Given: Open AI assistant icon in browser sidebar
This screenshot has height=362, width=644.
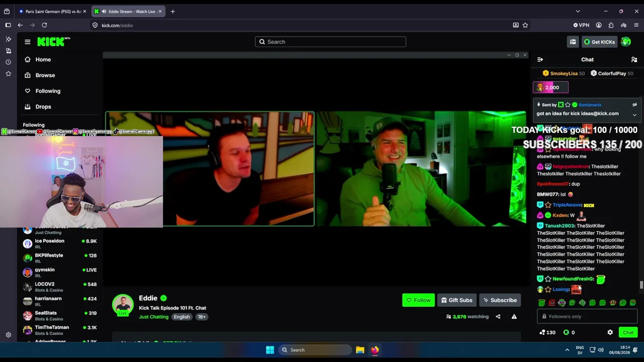Looking at the screenshot, I should [x=8, y=39].
